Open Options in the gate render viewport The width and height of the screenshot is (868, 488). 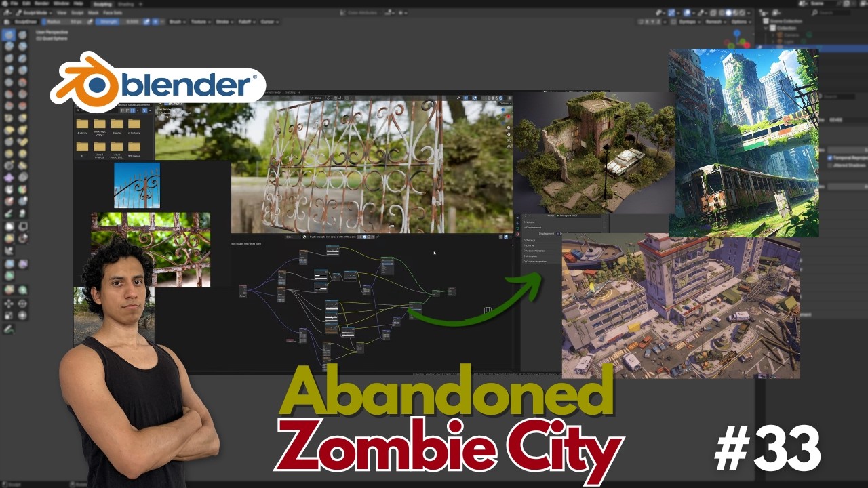tap(505, 104)
